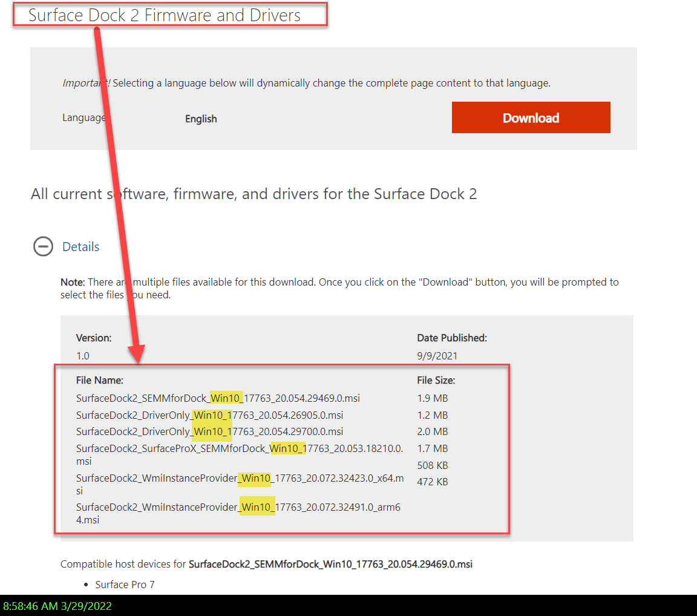Screen dimensions: 697x616
Task: Click the Note about multiple files
Action: (x=339, y=288)
